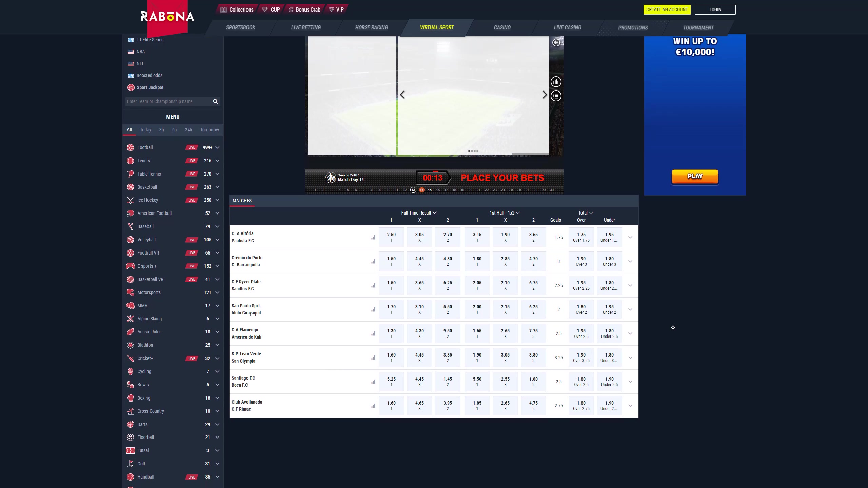Mute the virtual match video sound

click(556, 42)
